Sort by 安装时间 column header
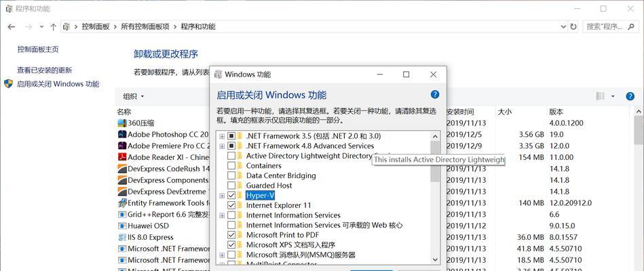 (460, 112)
